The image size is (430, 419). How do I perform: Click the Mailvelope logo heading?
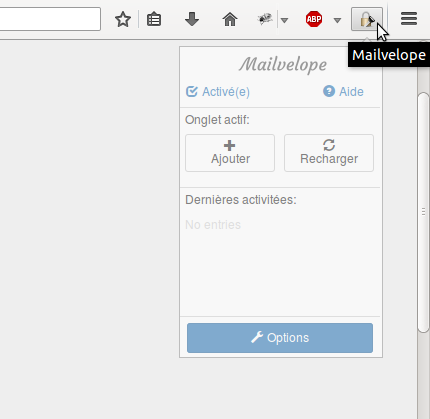click(283, 64)
